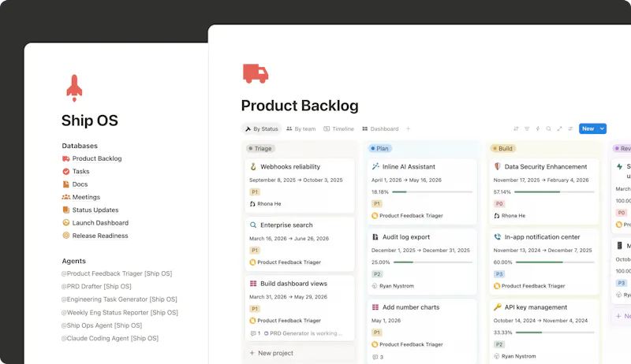This screenshot has height=364, width=631.
Task: Click Rhona He on Webhooks reliability card
Action: click(265, 204)
